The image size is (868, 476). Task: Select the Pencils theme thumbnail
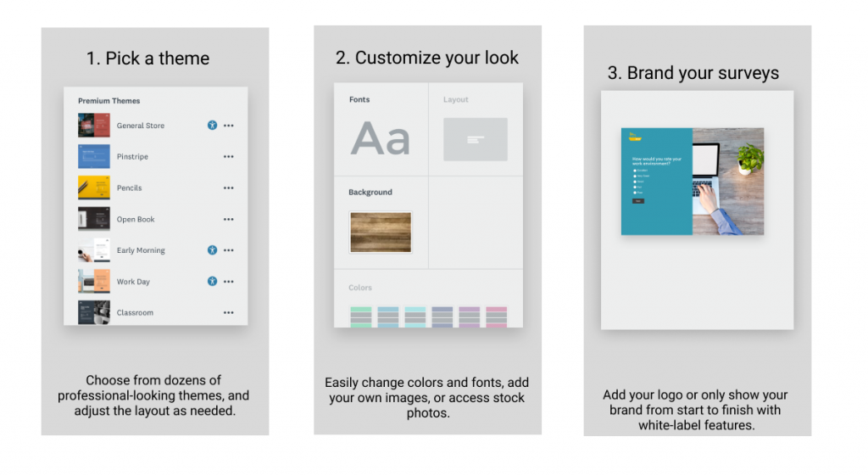pos(94,188)
